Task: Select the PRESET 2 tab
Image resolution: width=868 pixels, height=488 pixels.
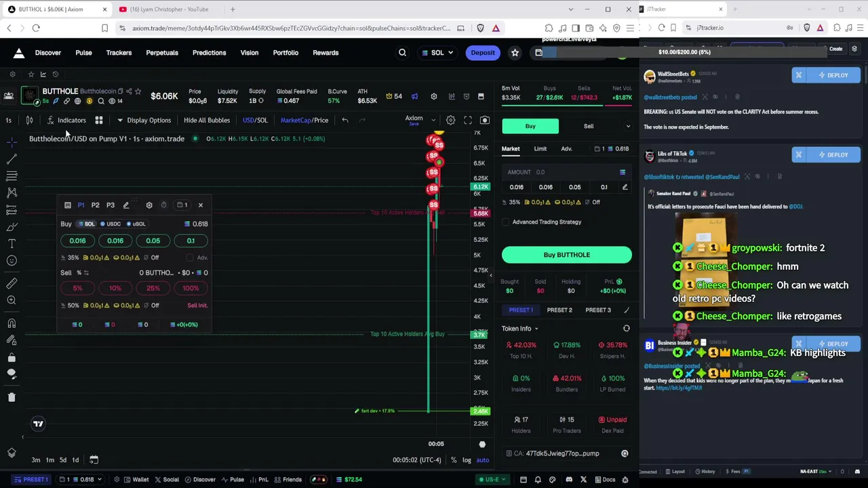Action: click(559, 310)
